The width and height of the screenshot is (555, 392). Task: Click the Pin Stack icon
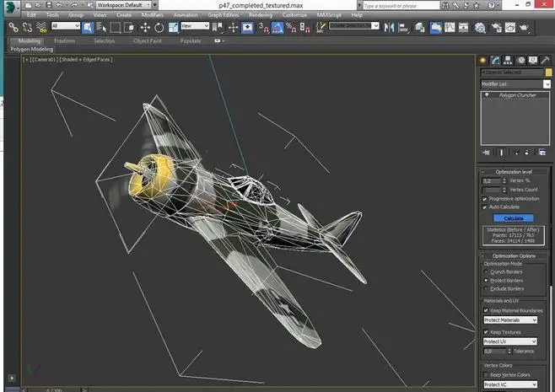(x=486, y=153)
